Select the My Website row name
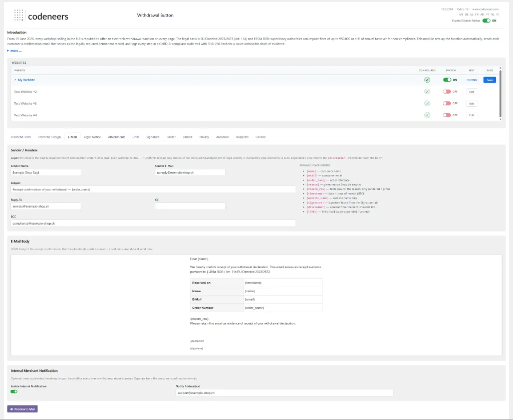This screenshot has width=513, height=420. (x=26, y=80)
